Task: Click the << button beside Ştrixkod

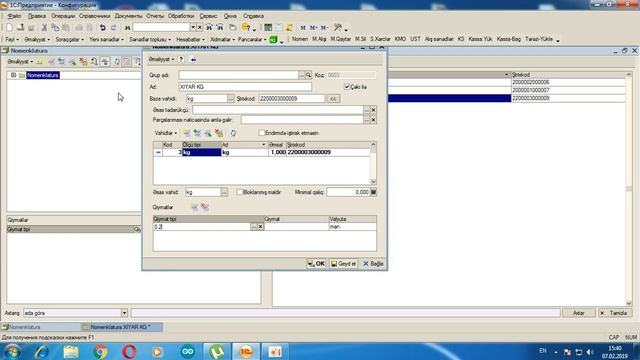Action: pyautogui.click(x=333, y=99)
